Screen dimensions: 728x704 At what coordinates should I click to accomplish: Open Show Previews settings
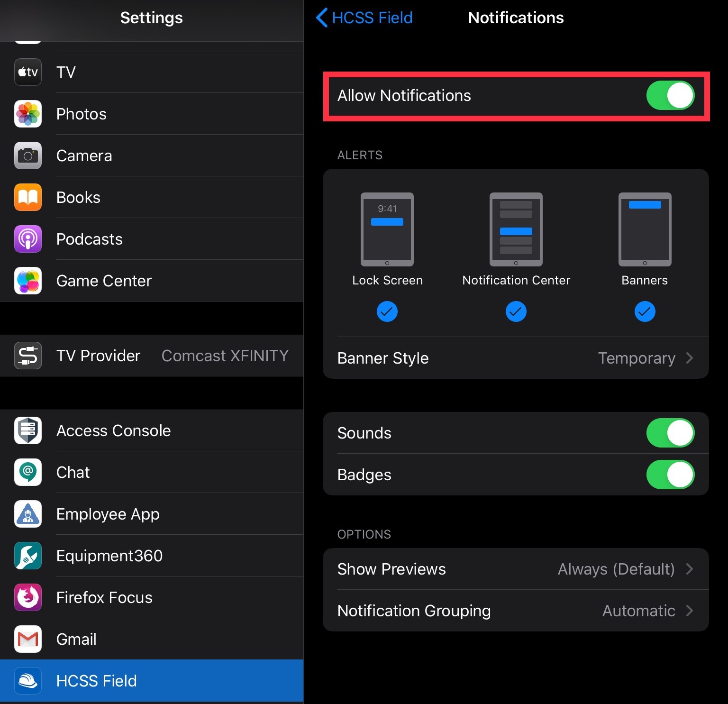point(516,569)
